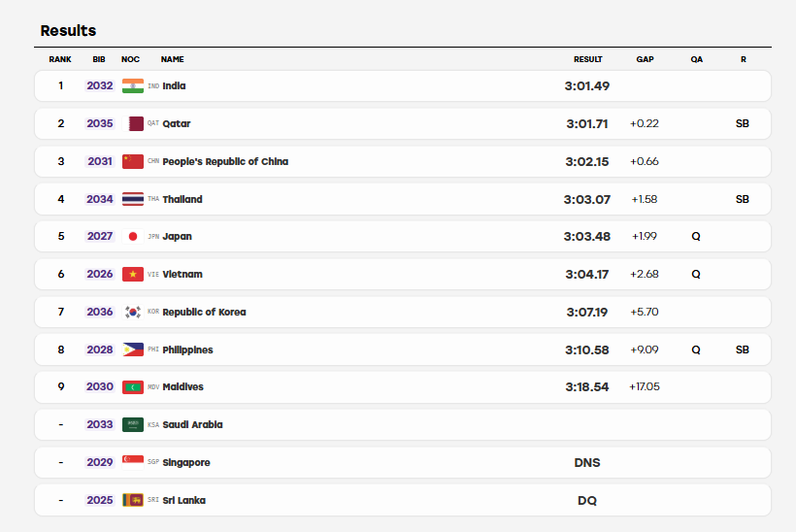Image resolution: width=796 pixels, height=532 pixels.
Task: Select the Philippines team name
Action: [x=187, y=349]
